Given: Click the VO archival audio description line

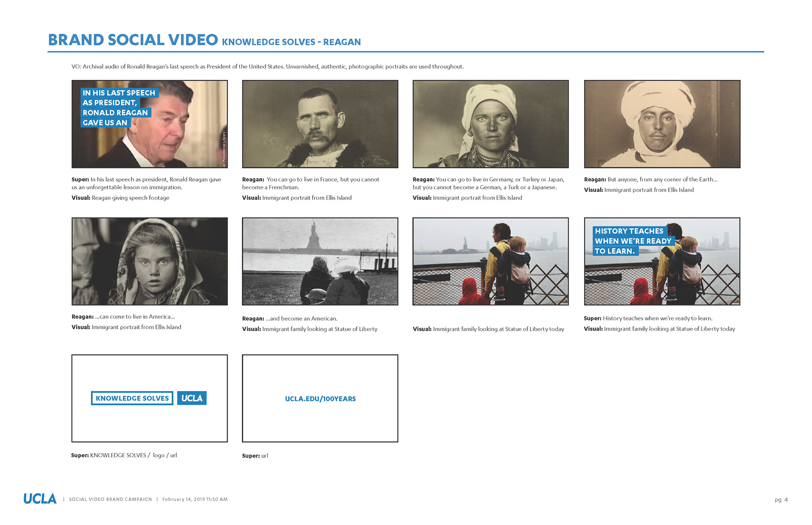Looking at the screenshot, I should click(x=268, y=66).
